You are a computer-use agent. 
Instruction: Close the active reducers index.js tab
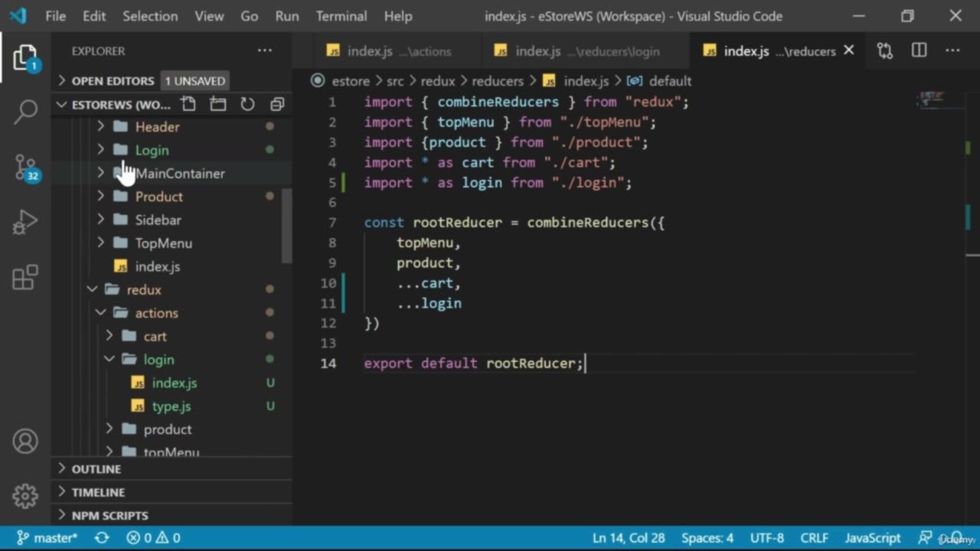pos(848,51)
